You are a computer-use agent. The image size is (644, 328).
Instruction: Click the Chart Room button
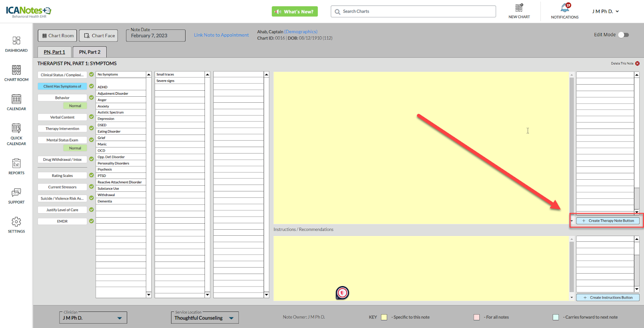[58, 35]
